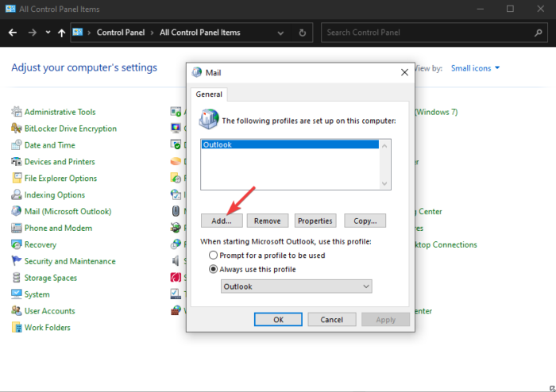
Task: Open the Security and Maintenance link
Action: 70,261
